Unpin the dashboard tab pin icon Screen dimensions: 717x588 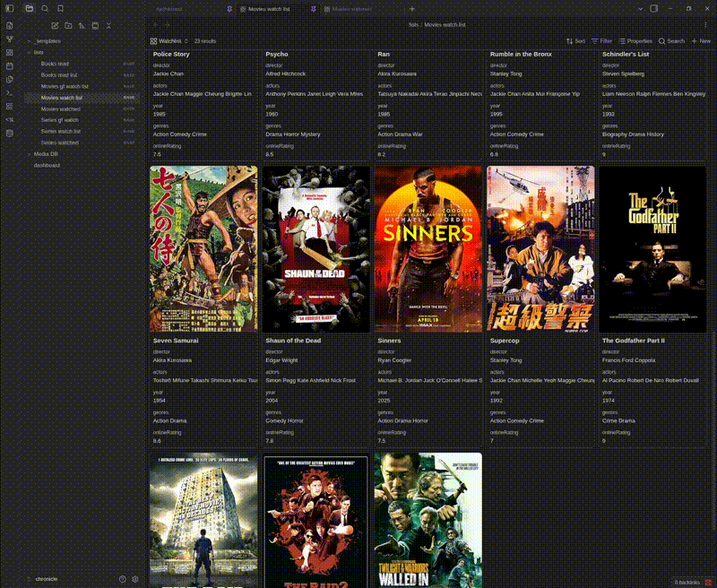click(x=229, y=9)
